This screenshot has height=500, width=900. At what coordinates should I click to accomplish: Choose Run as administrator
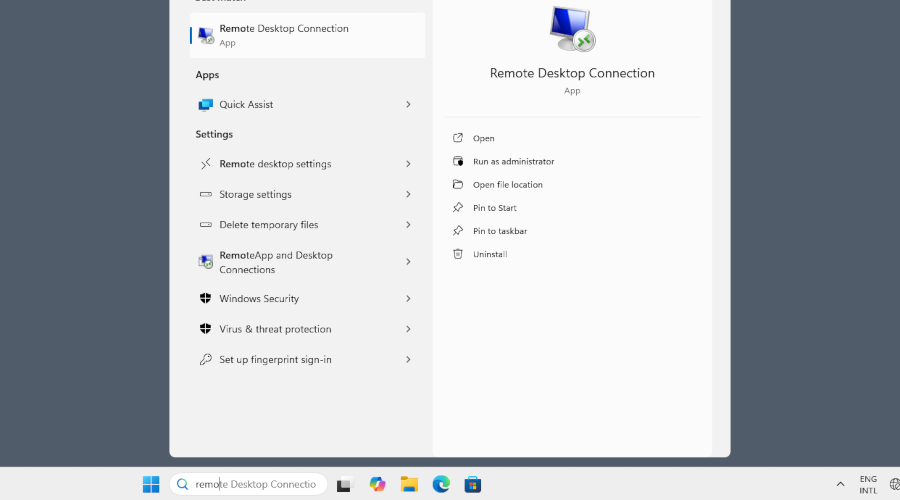coord(514,162)
